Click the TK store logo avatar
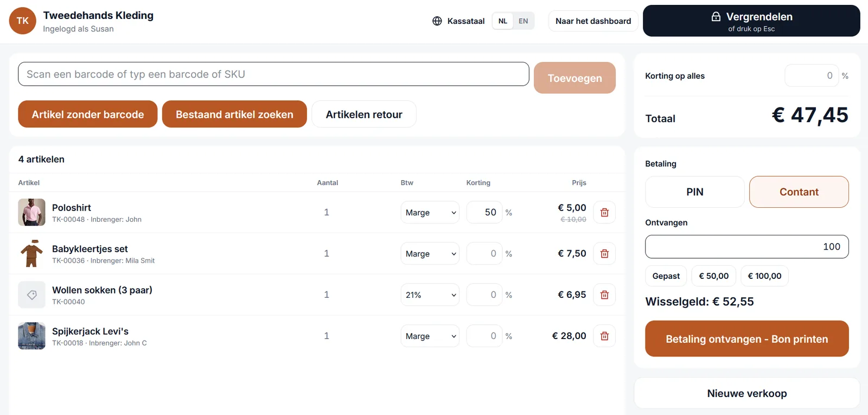Viewport: 868px width, 415px height. tap(23, 21)
